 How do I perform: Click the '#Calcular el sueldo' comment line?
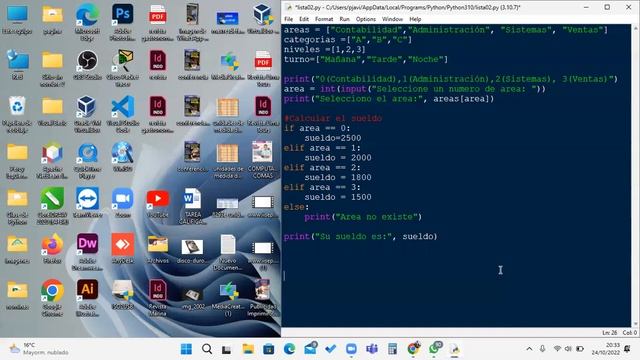pyautogui.click(x=333, y=118)
